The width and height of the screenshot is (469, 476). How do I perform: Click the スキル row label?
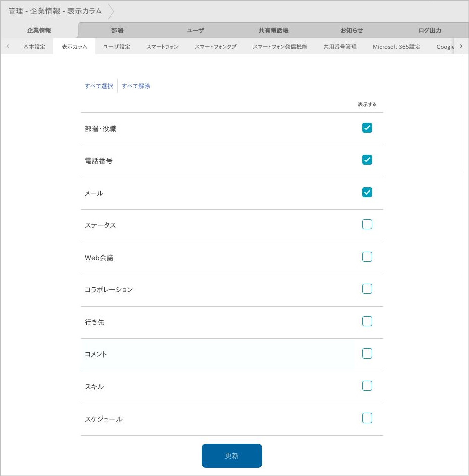pos(94,387)
